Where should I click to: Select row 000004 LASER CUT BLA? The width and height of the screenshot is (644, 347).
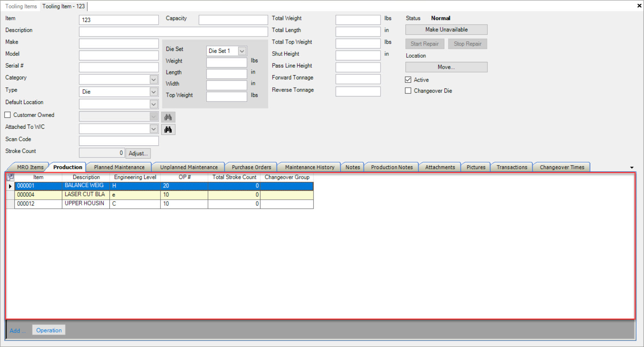(x=164, y=195)
